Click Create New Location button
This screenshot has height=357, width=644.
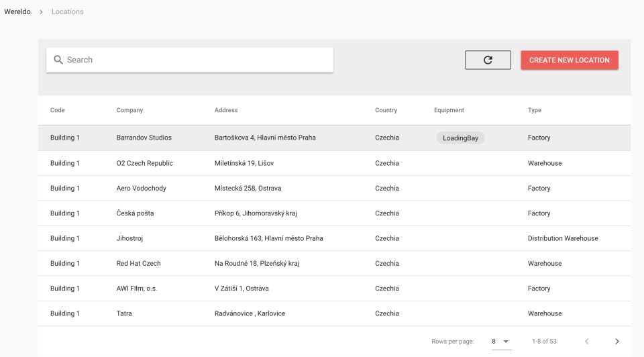pos(569,60)
